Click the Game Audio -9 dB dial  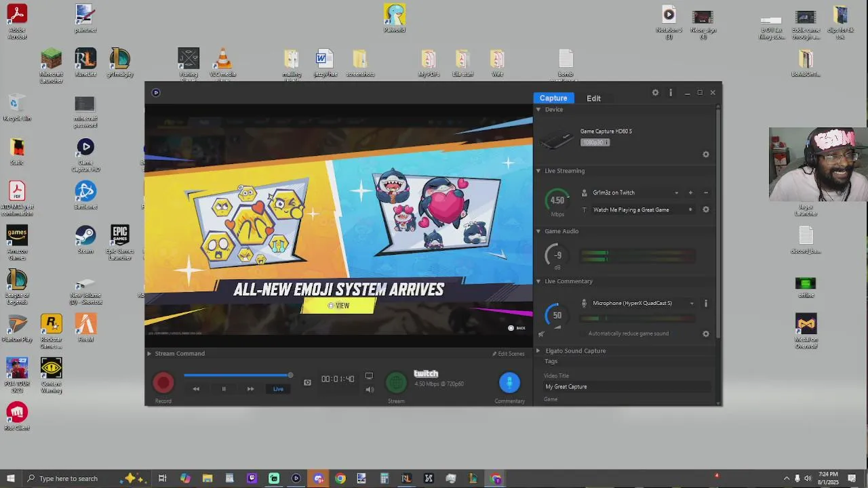pyautogui.click(x=557, y=256)
